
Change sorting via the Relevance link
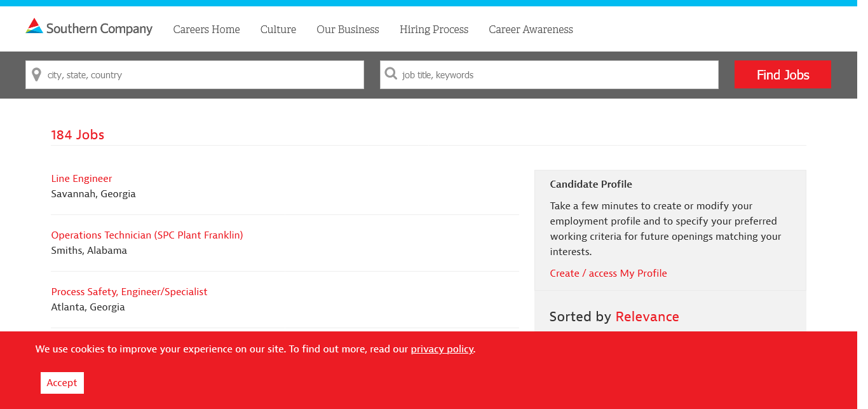pos(647,317)
